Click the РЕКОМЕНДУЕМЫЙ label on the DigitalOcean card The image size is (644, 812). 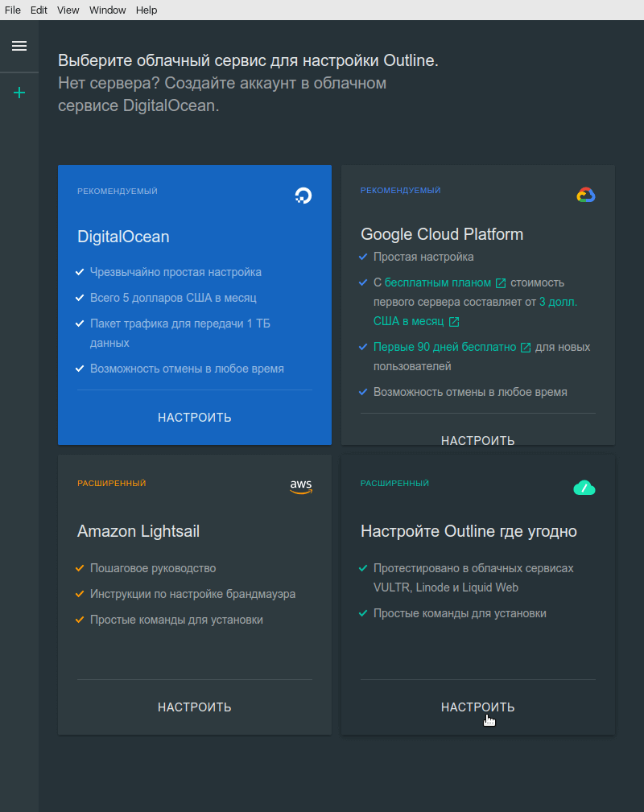click(118, 191)
